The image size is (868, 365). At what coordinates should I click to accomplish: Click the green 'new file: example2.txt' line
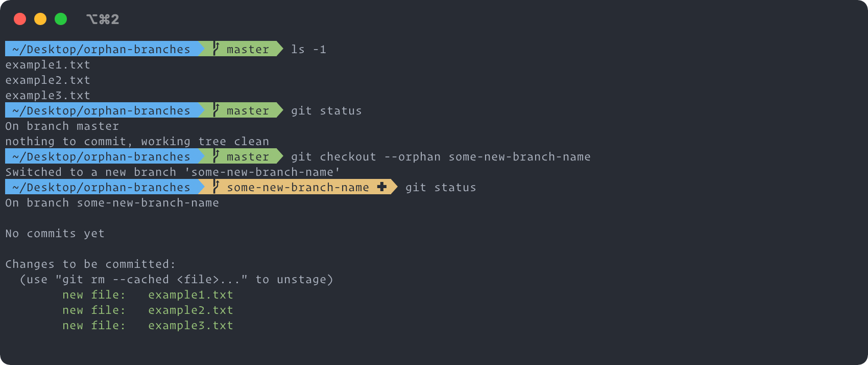click(x=148, y=310)
